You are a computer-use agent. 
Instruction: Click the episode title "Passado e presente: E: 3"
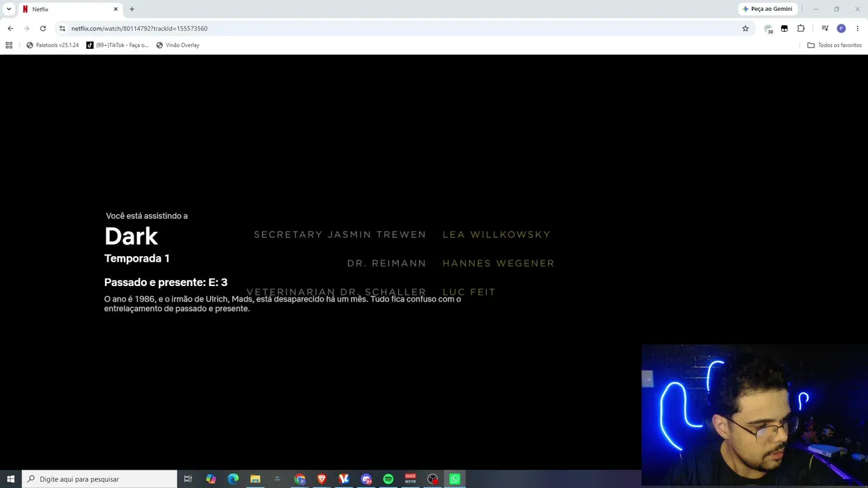165,282
